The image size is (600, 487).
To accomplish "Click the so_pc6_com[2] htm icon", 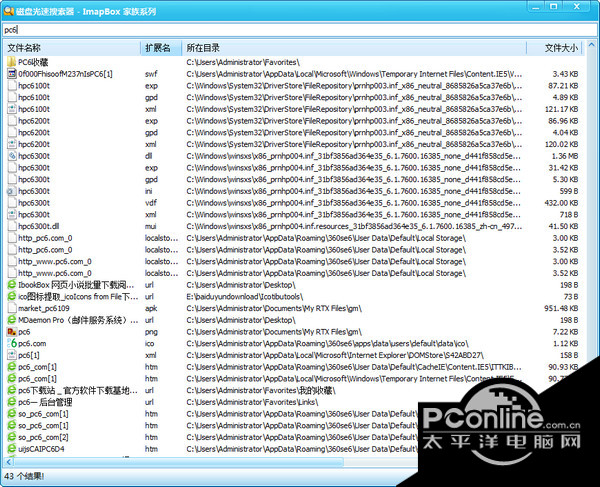I will point(12,437).
